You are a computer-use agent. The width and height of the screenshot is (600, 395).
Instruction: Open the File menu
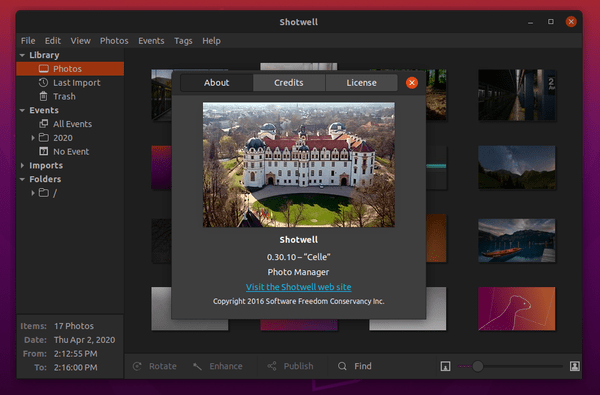28,41
